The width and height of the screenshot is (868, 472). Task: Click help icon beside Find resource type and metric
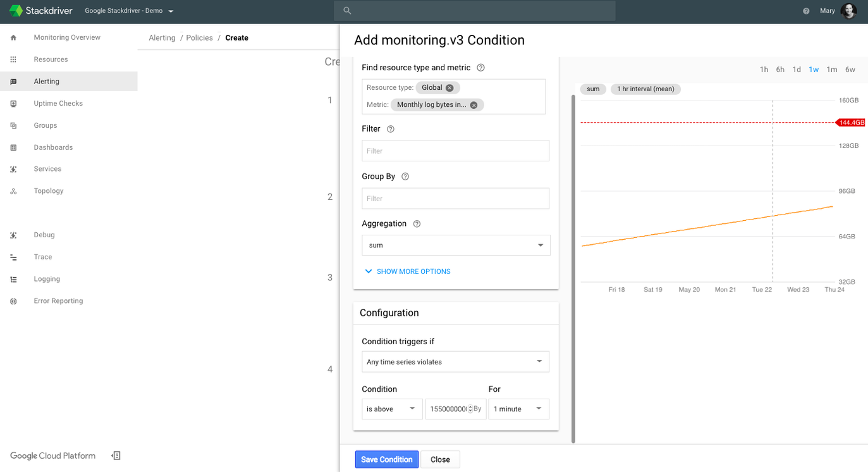tap(480, 68)
